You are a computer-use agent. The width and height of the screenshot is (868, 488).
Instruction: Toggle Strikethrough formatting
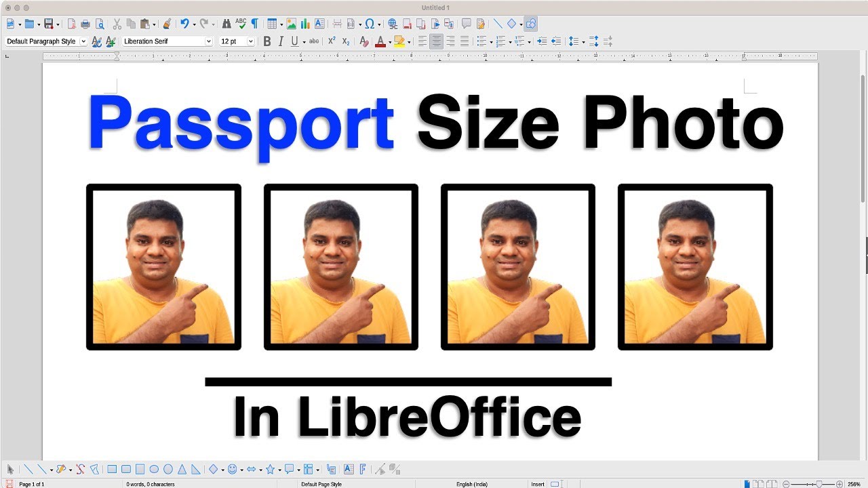click(x=314, y=41)
